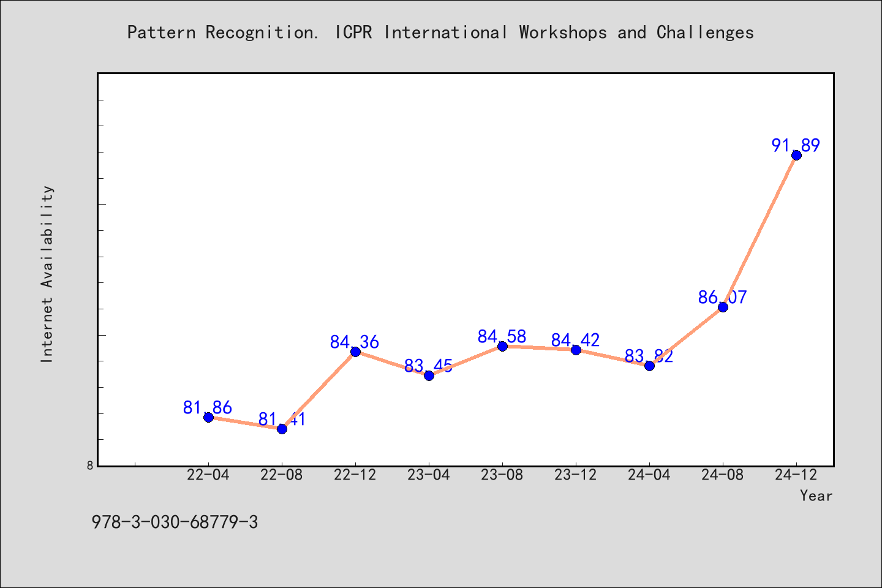Select the data point labeled 86.07
Screen dimensions: 882x588
[x=723, y=307]
